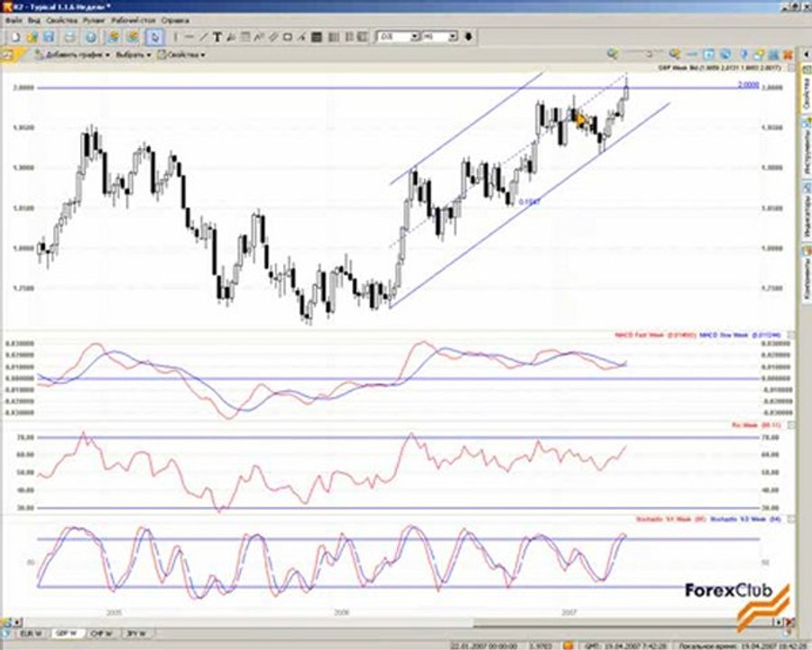The height and width of the screenshot is (650, 812).
Task: Select the diagonal trend line tool
Action: click(203, 37)
